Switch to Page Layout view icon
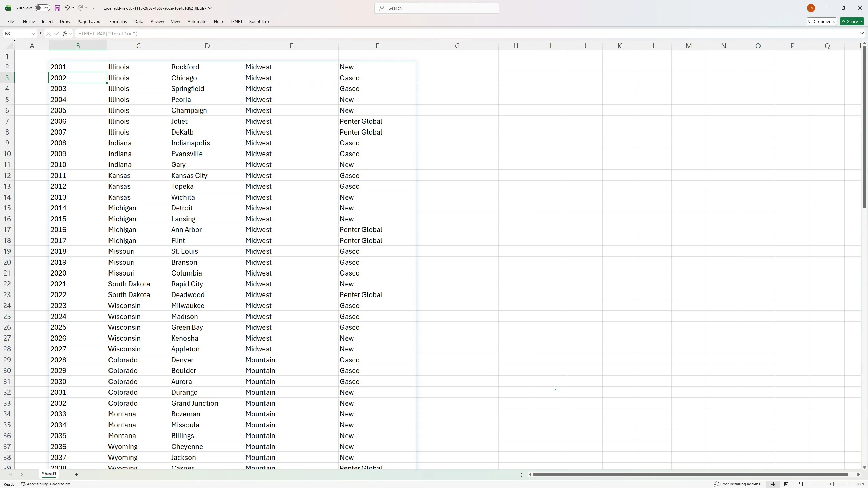The height and width of the screenshot is (488, 868). pyautogui.click(x=786, y=484)
